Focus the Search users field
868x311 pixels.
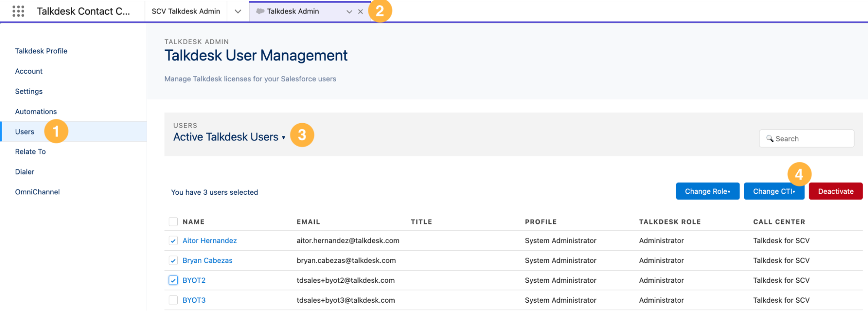[x=806, y=138]
